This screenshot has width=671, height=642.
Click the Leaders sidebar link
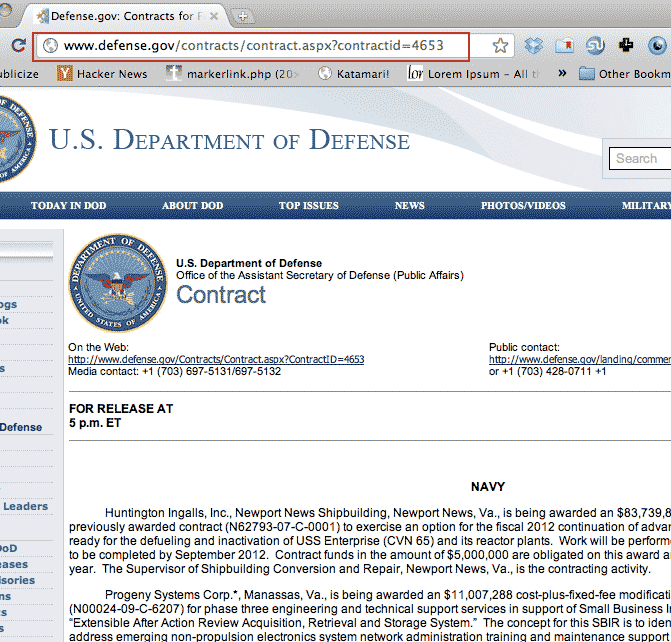click(x=26, y=506)
